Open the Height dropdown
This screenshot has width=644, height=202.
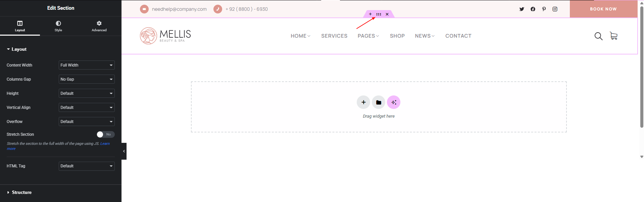(87, 93)
